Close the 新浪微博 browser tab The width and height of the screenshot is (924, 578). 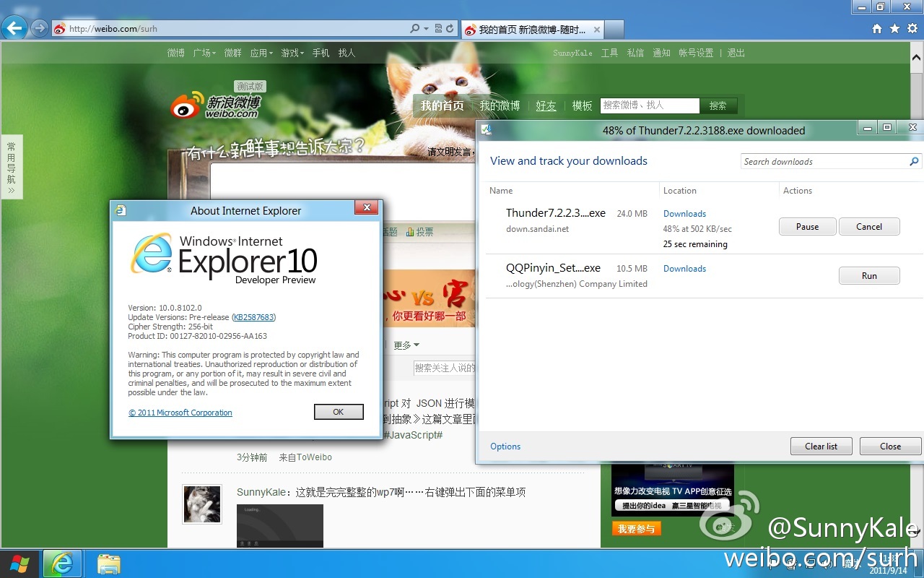(596, 30)
